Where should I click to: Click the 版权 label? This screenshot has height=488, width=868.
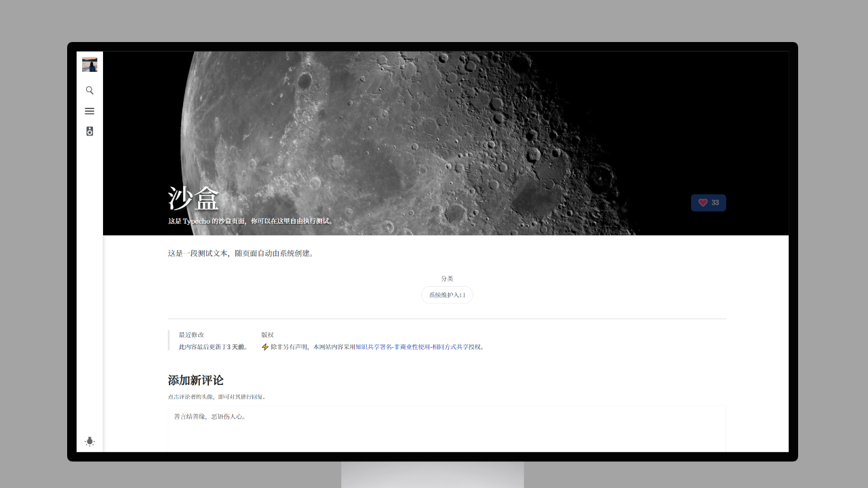tap(267, 335)
